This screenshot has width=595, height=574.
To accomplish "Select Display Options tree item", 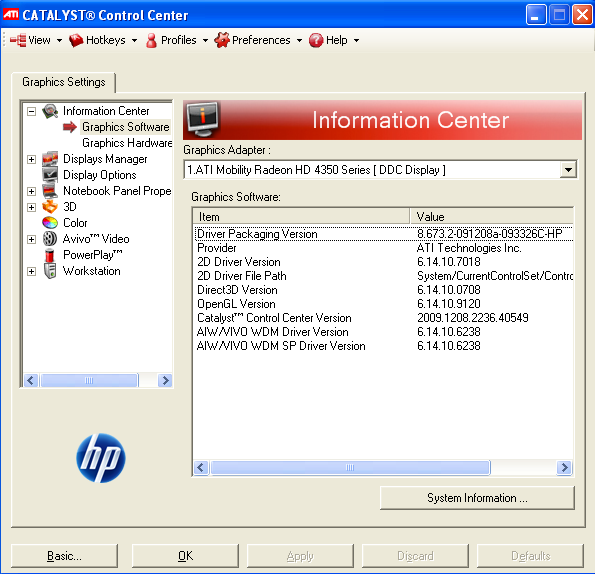I will (x=99, y=175).
